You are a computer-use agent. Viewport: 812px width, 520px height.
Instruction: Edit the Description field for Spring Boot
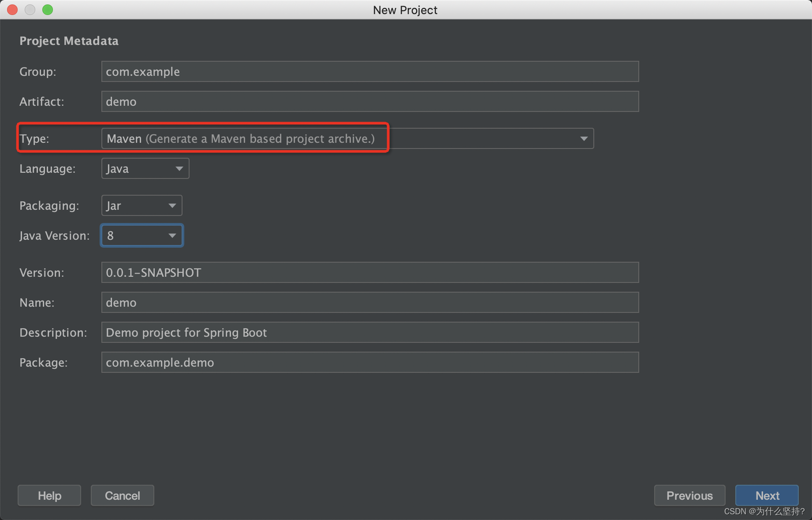click(x=370, y=332)
